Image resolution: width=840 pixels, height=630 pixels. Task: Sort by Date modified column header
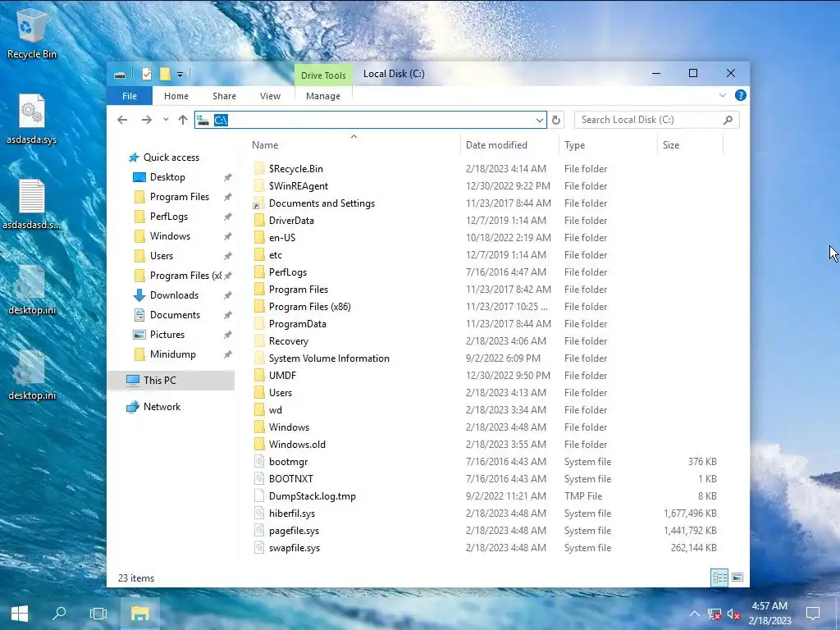coord(509,145)
